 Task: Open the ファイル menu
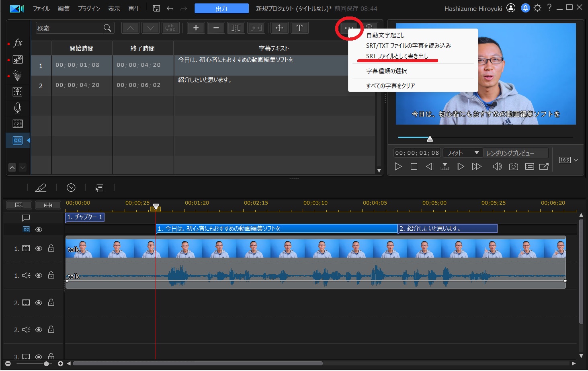point(41,8)
